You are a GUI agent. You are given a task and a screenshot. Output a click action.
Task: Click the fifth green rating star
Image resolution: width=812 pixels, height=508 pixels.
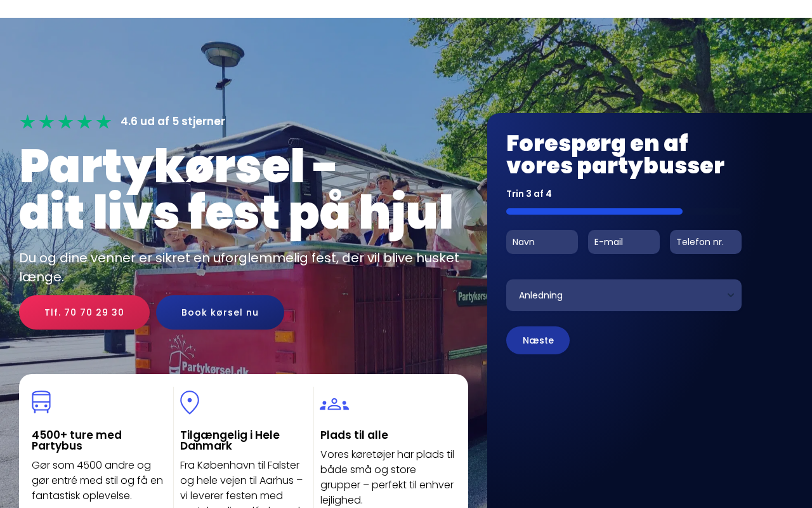coord(103,122)
